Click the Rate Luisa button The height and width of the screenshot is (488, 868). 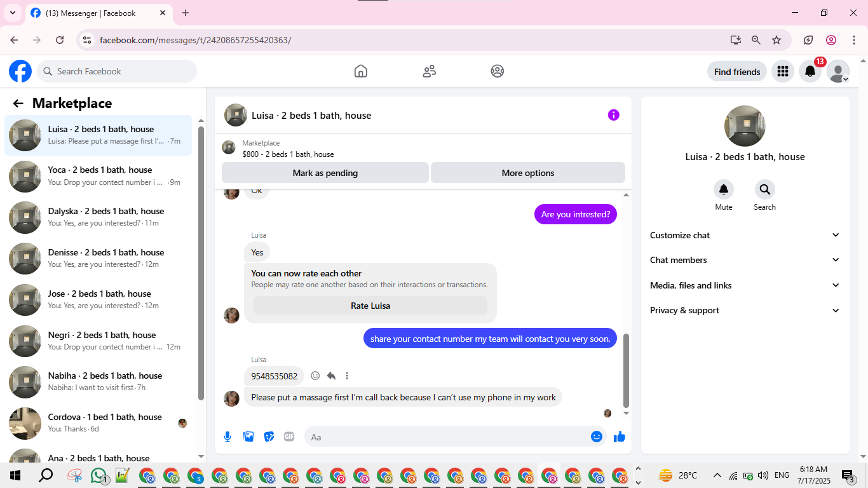370,306
